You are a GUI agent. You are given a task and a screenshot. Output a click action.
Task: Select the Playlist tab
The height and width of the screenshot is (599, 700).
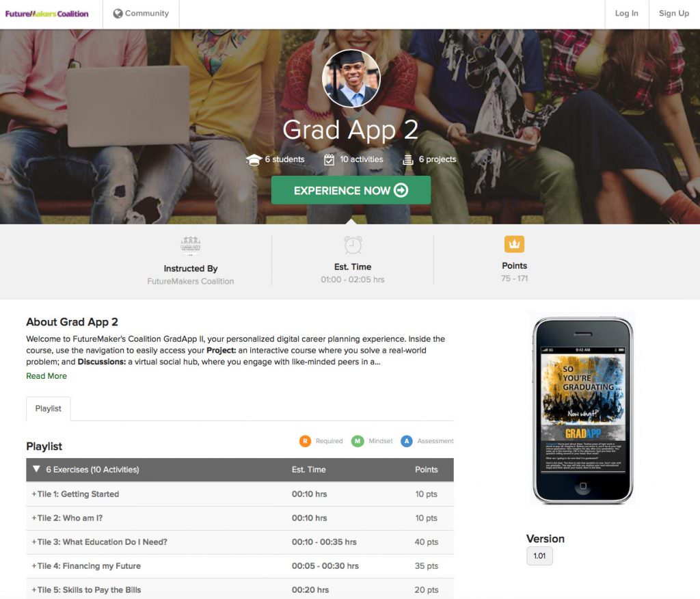[49, 408]
